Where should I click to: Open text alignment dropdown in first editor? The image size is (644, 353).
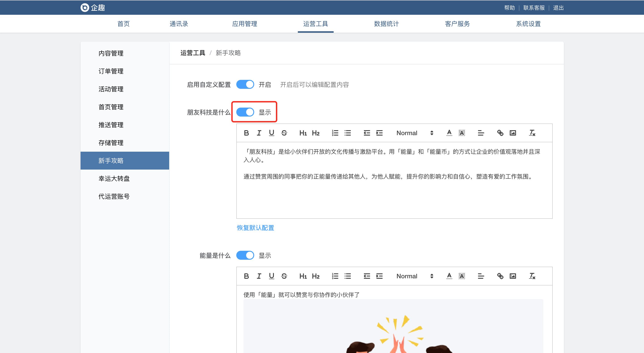(481, 133)
